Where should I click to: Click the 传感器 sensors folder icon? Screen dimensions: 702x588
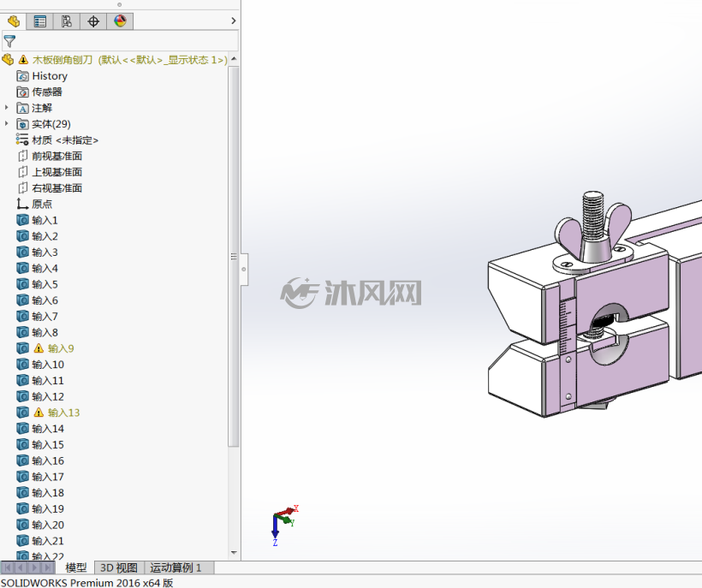click(x=22, y=92)
